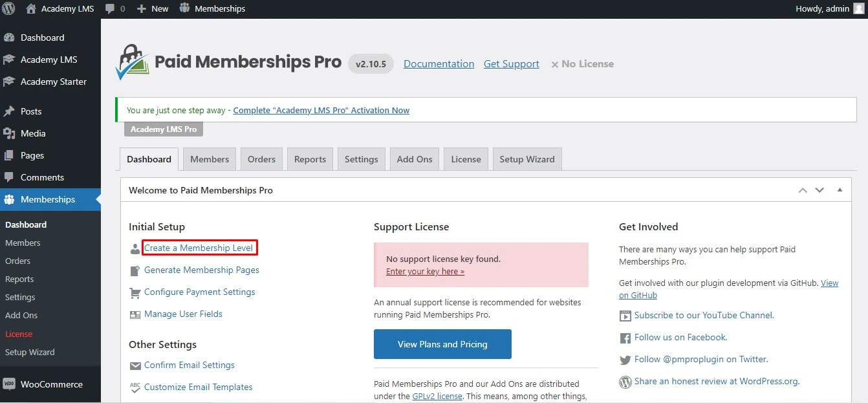This screenshot has height=403, width=868.
Task: Select Dashboard submenu under Memberships
Action: click(26, 224)
